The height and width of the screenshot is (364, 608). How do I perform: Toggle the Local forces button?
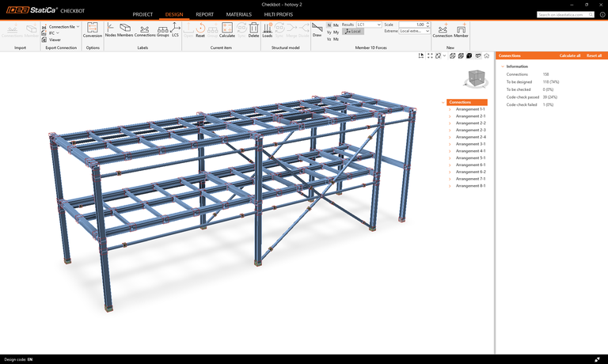(352, 32)
